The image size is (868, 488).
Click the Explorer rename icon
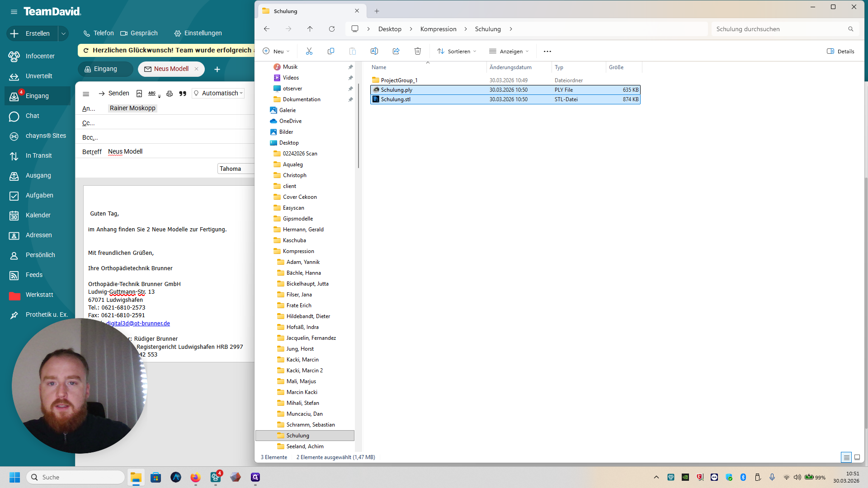coord(374,51)
